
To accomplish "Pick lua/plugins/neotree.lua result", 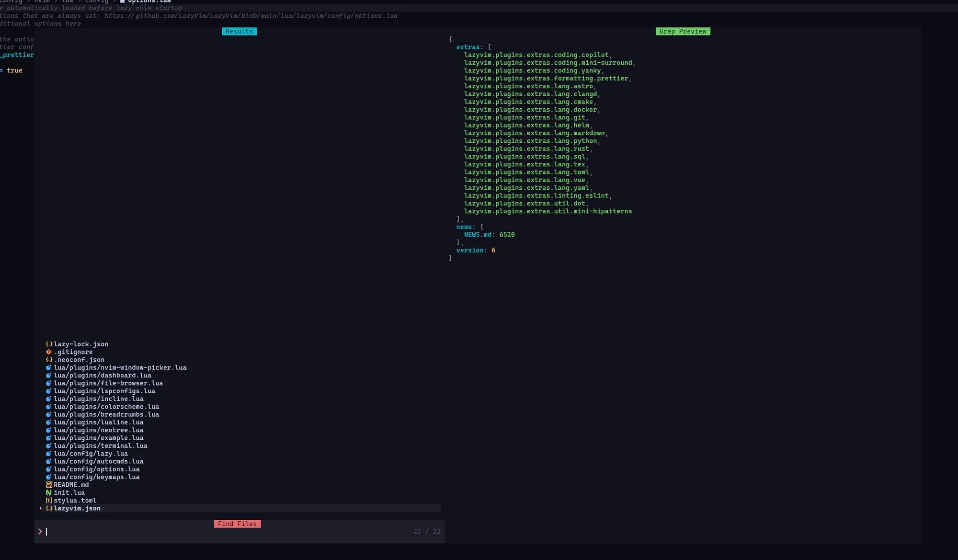I will pyautogui.click(x=99, y=430).
